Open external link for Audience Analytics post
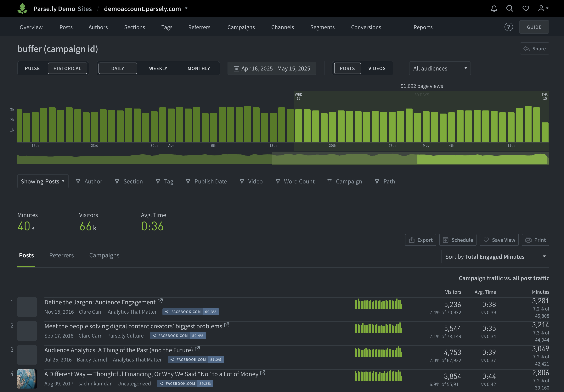 click(197, 349)
